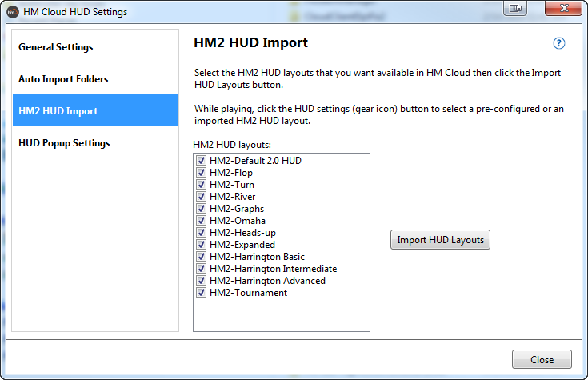Go to HUD Popup Settings

(x=64, y=143)
